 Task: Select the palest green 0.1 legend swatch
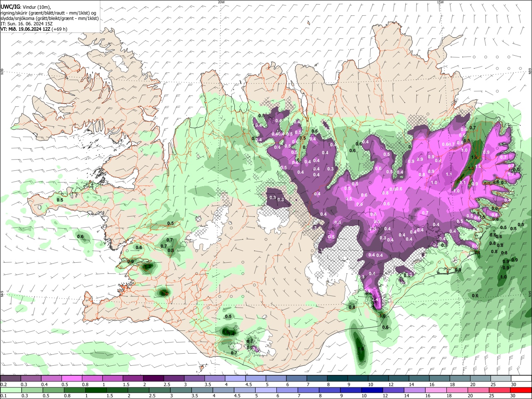(x=11, y=390)
